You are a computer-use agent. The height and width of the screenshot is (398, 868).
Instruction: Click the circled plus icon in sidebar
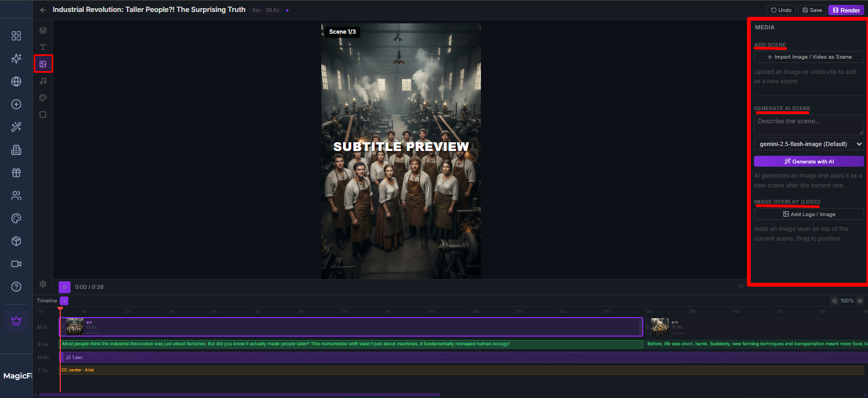pyautogui.click(x=16, y=104)
